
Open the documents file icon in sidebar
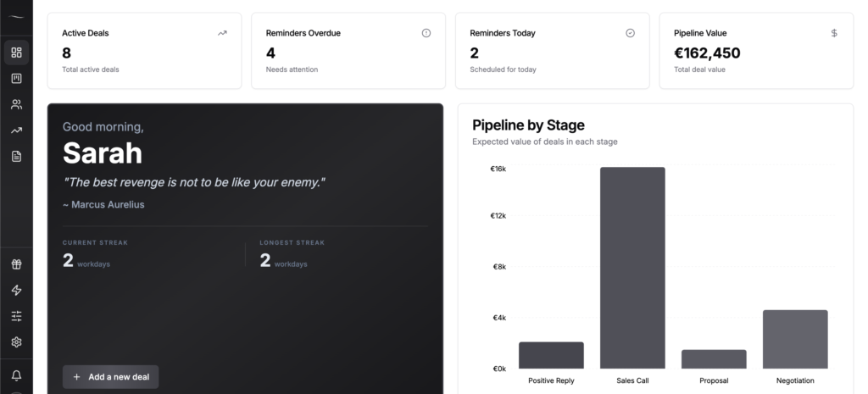point(16,156)
